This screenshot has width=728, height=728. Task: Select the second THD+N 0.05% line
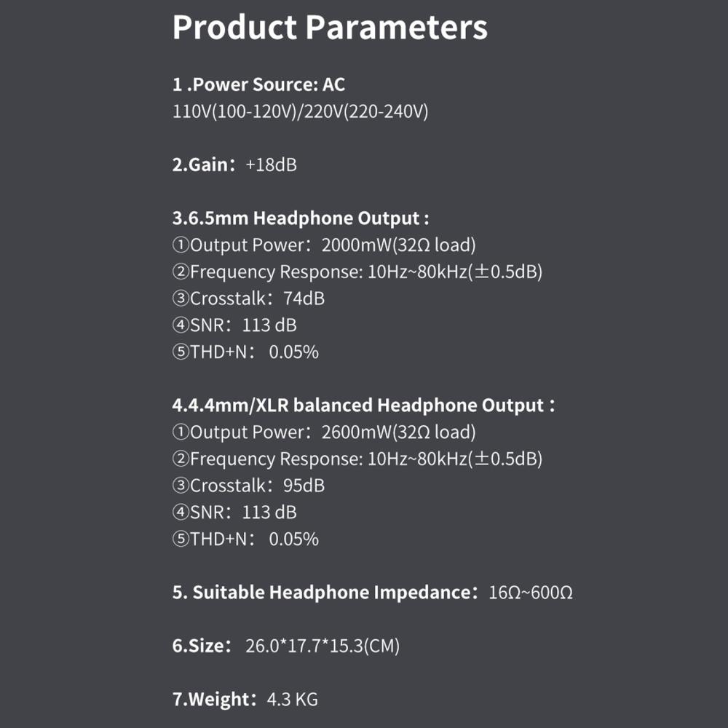click(x=245, y=539)
